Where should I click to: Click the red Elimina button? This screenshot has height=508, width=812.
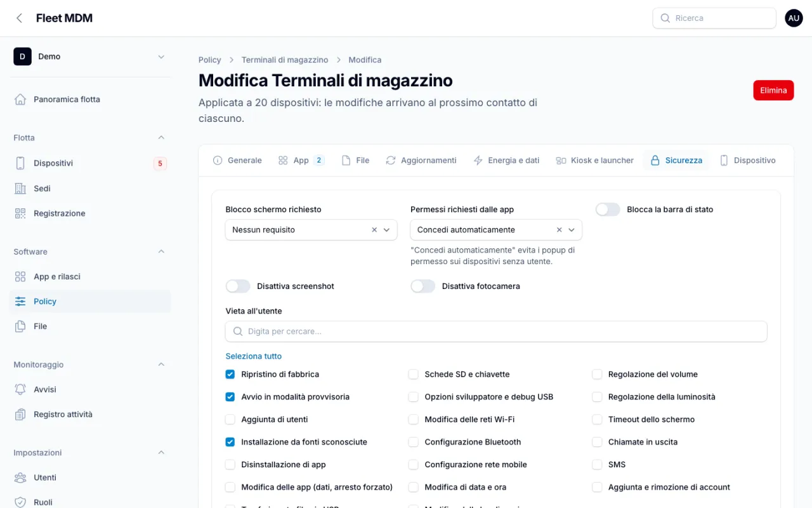click(773, 90)
